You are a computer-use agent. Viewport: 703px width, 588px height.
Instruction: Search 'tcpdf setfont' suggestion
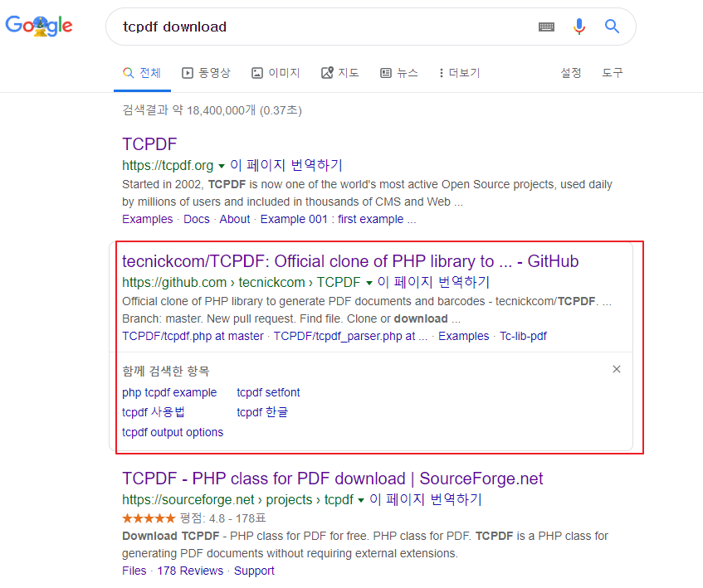coord(268,392)
